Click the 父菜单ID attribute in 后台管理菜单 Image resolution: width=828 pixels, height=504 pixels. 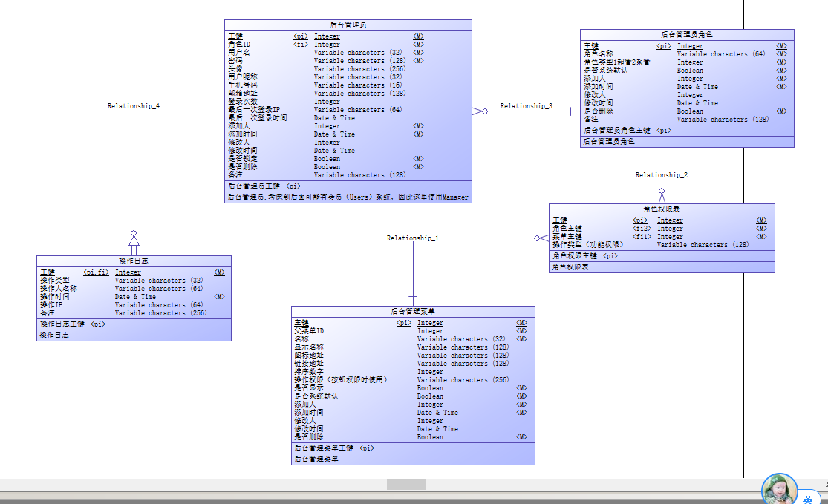click(309, 331)
